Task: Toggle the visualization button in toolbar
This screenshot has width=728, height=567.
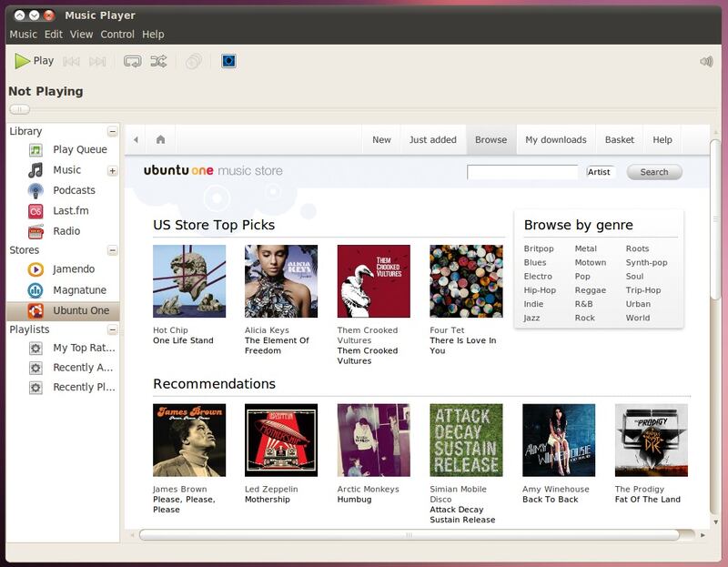Action: point(229,61)
